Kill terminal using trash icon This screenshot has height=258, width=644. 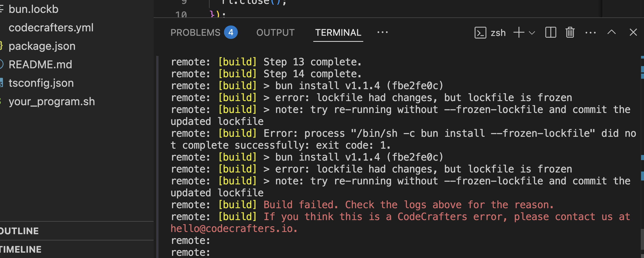[570, 33]
